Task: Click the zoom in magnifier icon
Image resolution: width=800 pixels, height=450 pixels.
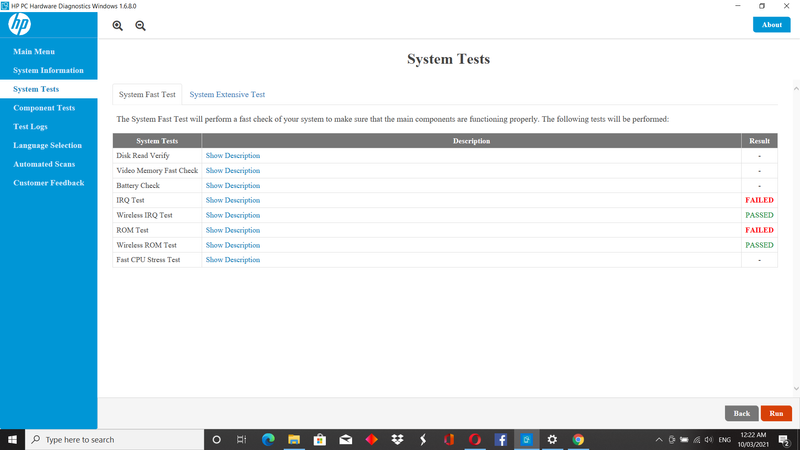Action: click(x=118, y=26)
